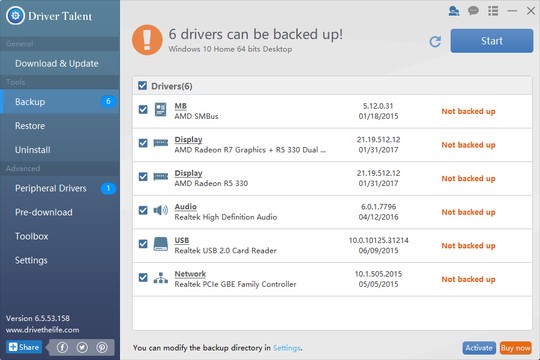Click the Network driver icon
540x360 pixels.
click(x=160, y=278)
